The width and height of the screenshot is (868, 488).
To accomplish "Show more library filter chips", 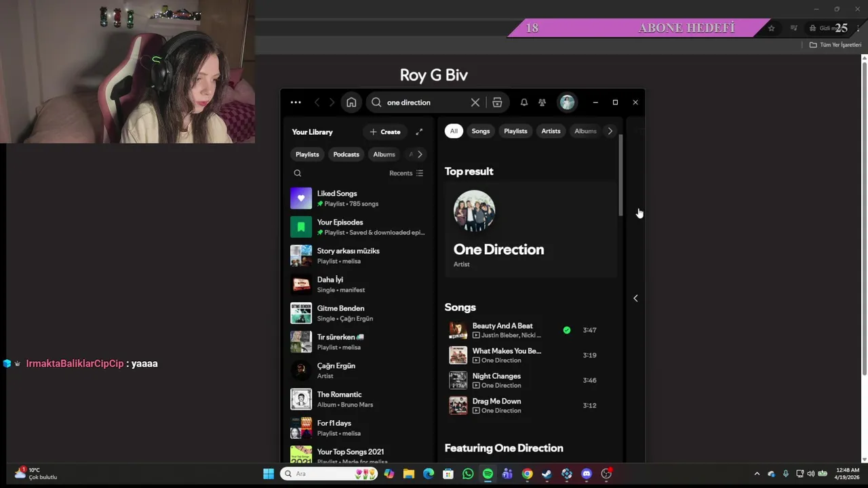I will coord(420,154).
